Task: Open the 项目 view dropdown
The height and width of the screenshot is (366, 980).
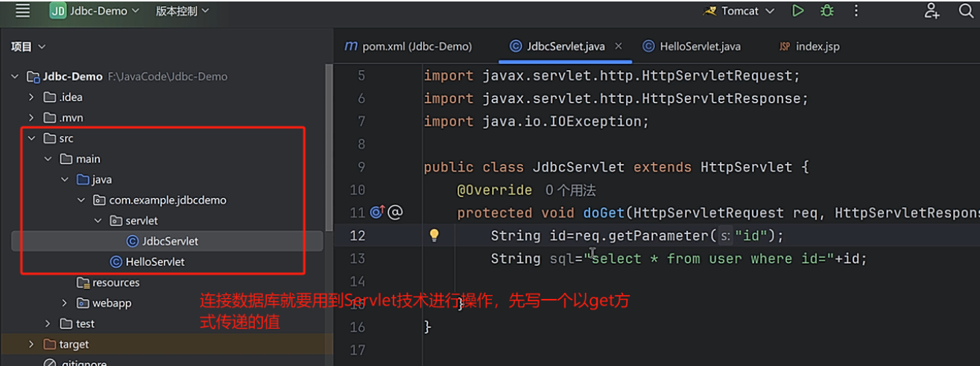Action: pos(28,46)
